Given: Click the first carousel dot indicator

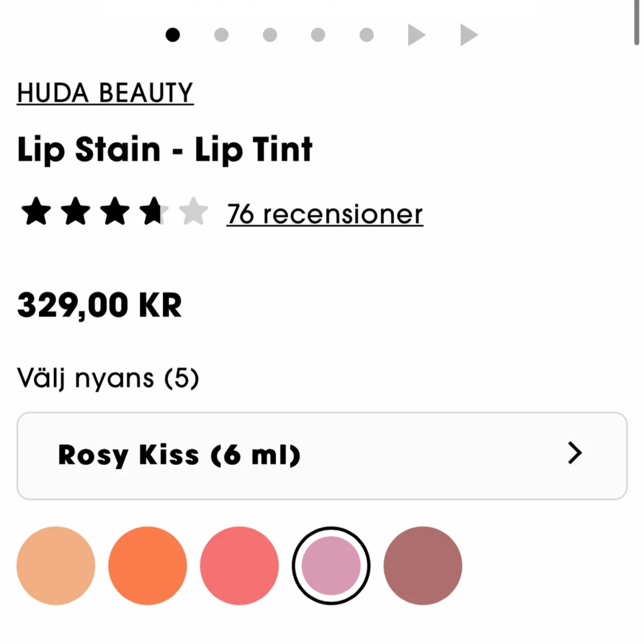Looking at the screenshot, I should click(x=172, y=34).
